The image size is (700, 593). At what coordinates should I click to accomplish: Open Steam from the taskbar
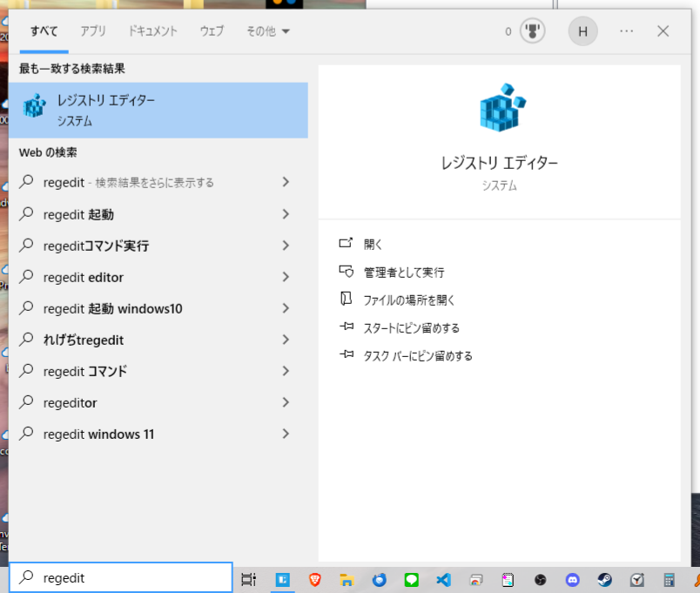[x=605, y=580]
